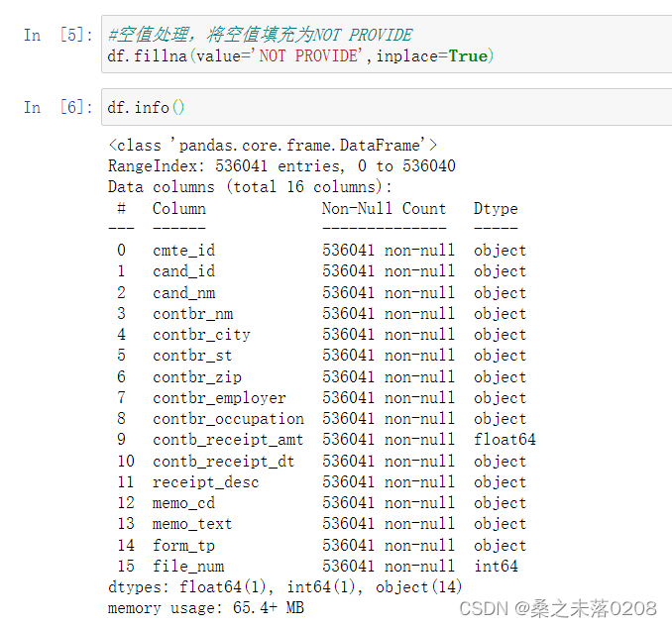The image size is (672, 627).
Task: Click the int64 dtype for file_num
Action: (496, 567)
